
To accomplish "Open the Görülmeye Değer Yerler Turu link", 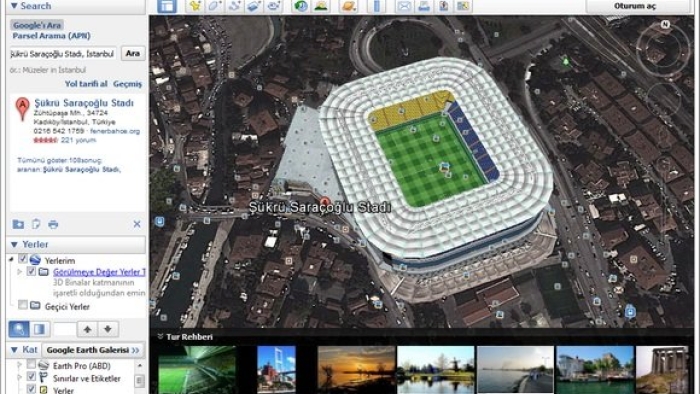I will coord(99,272).
